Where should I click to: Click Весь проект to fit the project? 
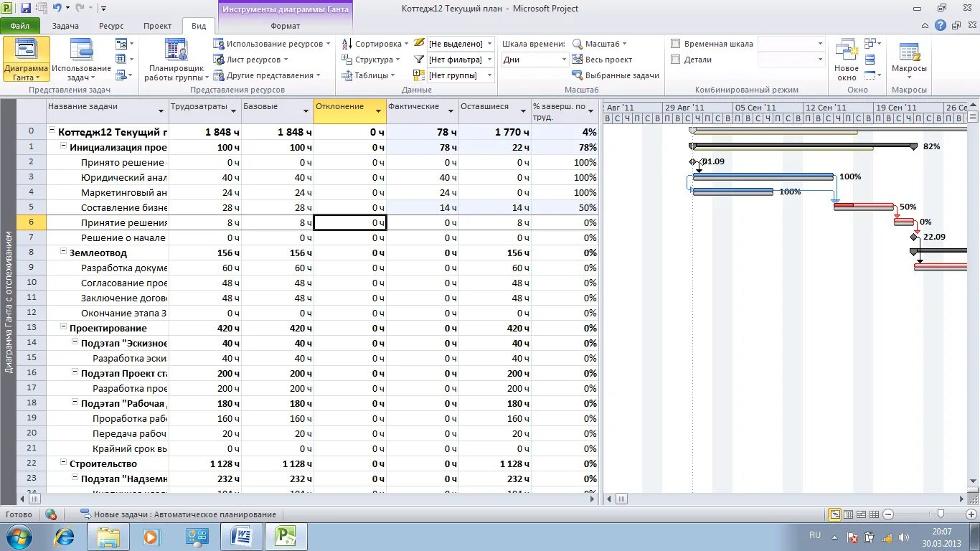pyautogui.click(x=602, y=60)
